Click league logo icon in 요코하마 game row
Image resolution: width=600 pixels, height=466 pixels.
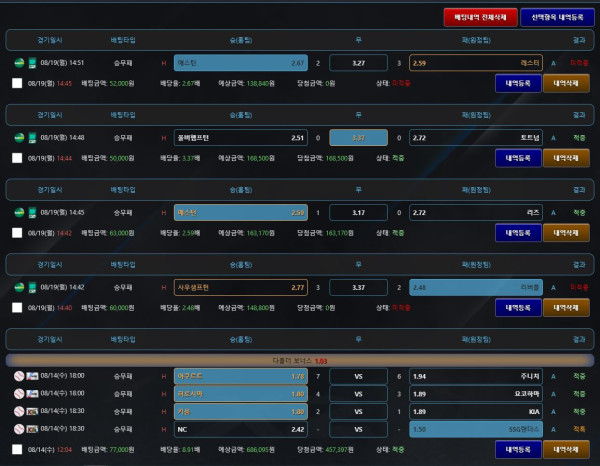(31, 394)
